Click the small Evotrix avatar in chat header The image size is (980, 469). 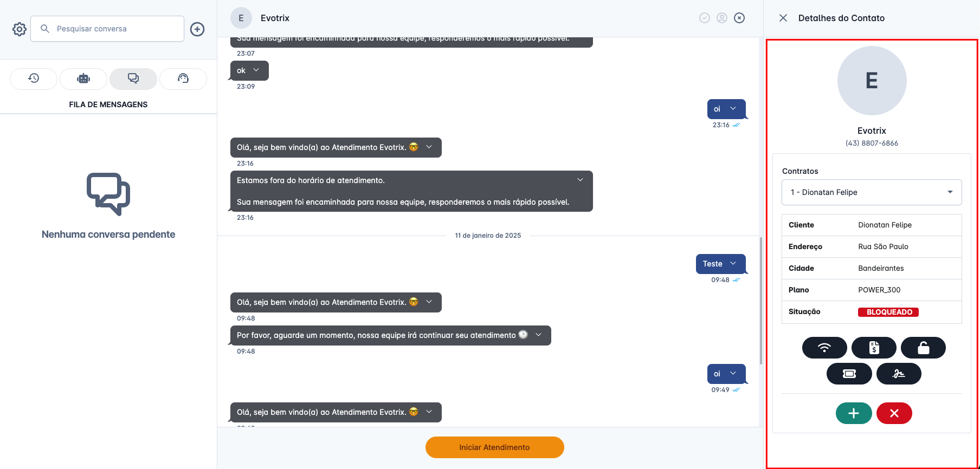(x=241, y=18)
